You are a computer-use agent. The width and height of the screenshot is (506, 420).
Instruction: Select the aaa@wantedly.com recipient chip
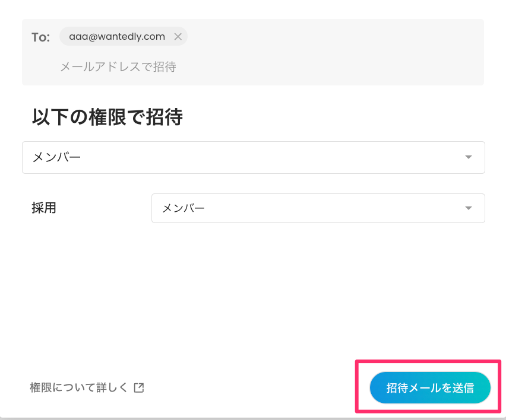pos(116,36)
